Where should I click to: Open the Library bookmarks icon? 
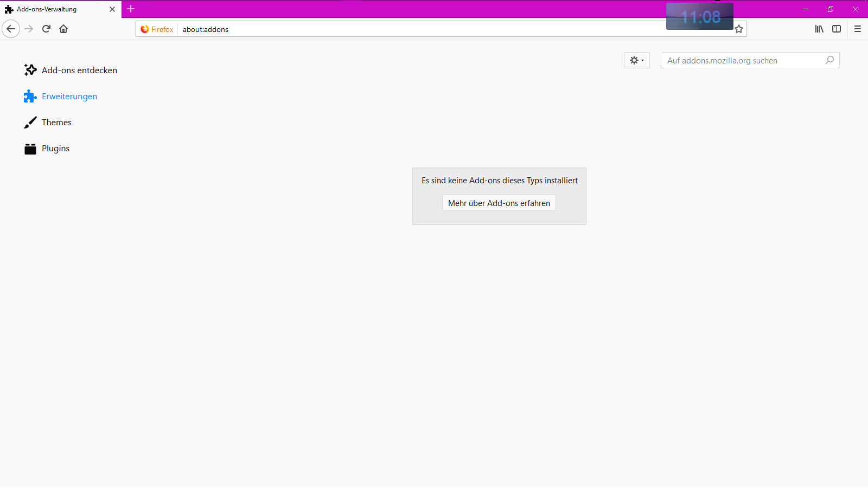819,29
